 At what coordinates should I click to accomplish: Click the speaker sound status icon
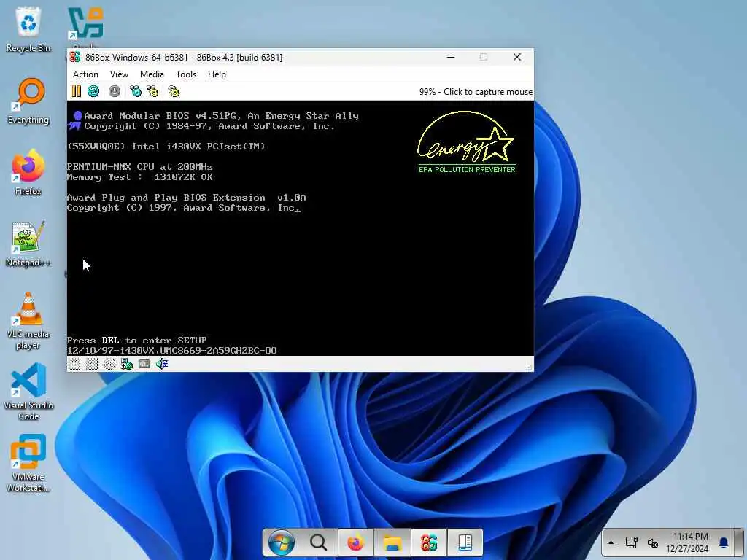pyautogui.click(x=162, y=365)
